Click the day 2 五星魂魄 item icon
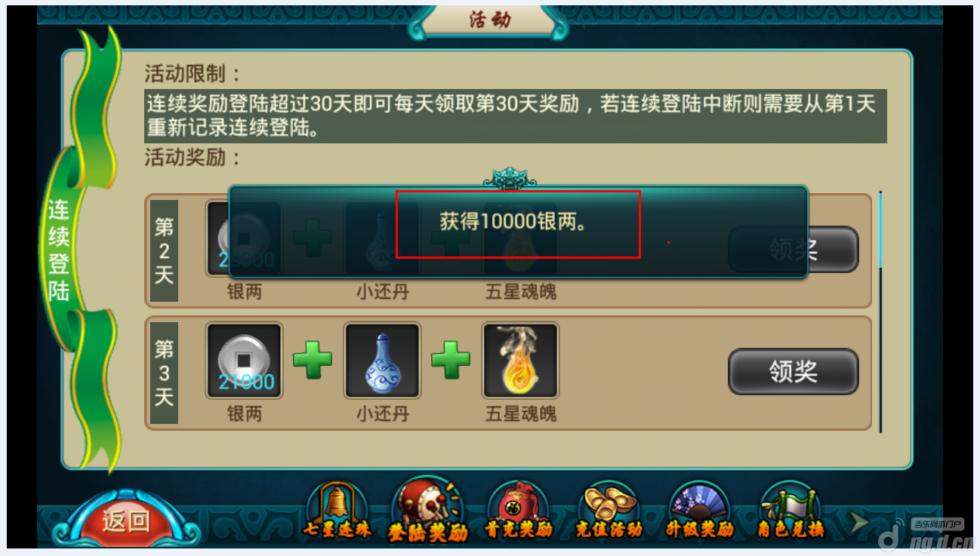 point(520,240)
